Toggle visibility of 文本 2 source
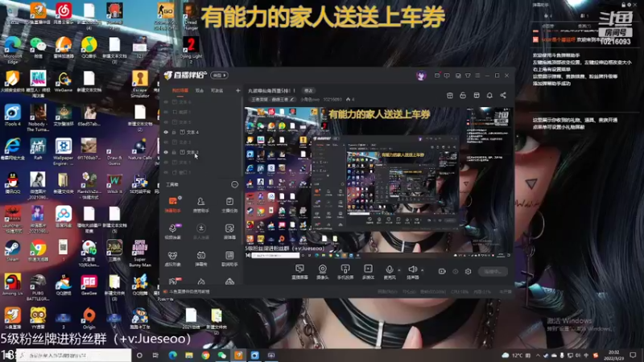The width and height of the screenshot is (644, 362). [x=166, y=152]
